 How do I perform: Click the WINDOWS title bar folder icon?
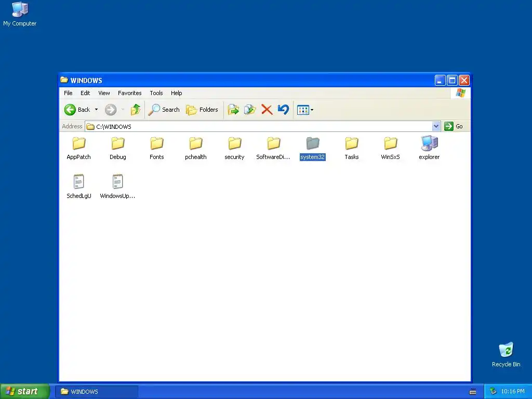tap(64, 79)
